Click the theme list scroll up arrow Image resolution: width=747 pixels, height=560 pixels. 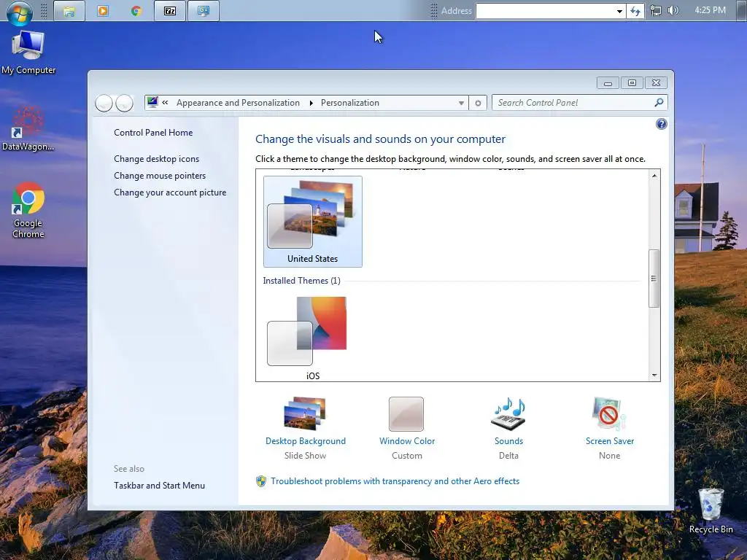654,176
